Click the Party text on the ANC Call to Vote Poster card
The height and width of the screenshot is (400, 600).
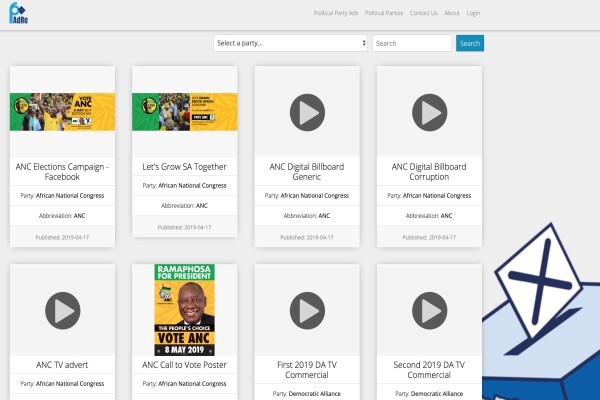coord(184,384)
